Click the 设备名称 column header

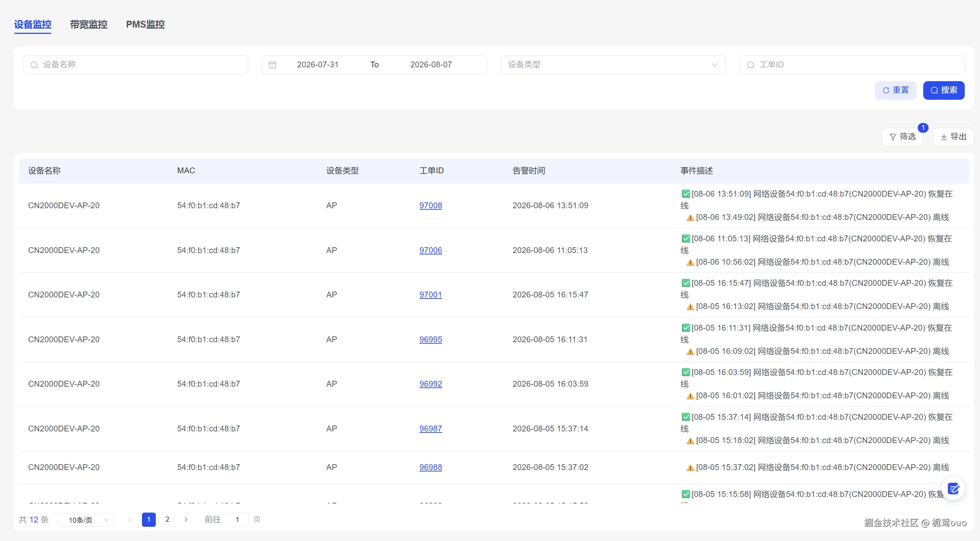[x=44, y=171]
